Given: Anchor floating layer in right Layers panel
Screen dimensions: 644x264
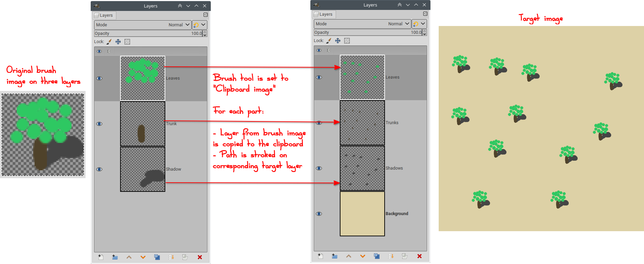Looking at the screenshot, I should point(391,256).
